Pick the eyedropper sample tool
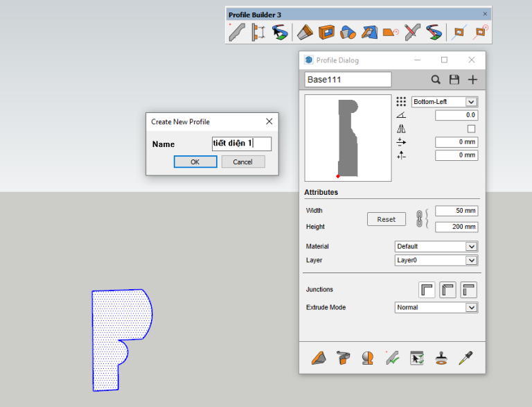Screen dimensions: 532x407 tap(465, 358)
